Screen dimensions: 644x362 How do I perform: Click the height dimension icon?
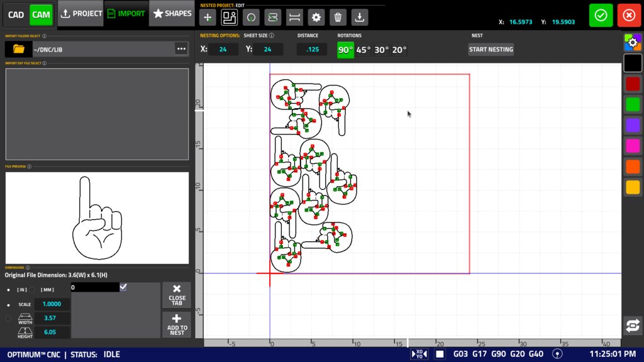point(25,332)
